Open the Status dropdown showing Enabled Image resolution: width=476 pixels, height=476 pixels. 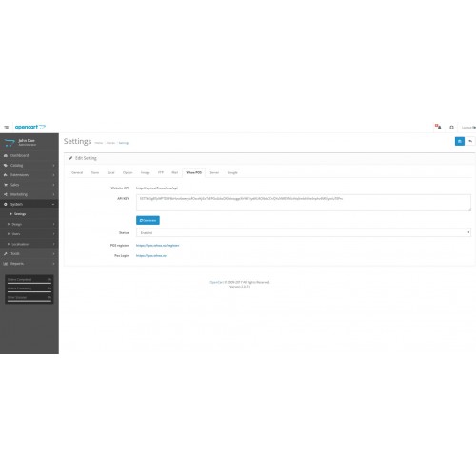pyautogui.click(x=304, y=232)
